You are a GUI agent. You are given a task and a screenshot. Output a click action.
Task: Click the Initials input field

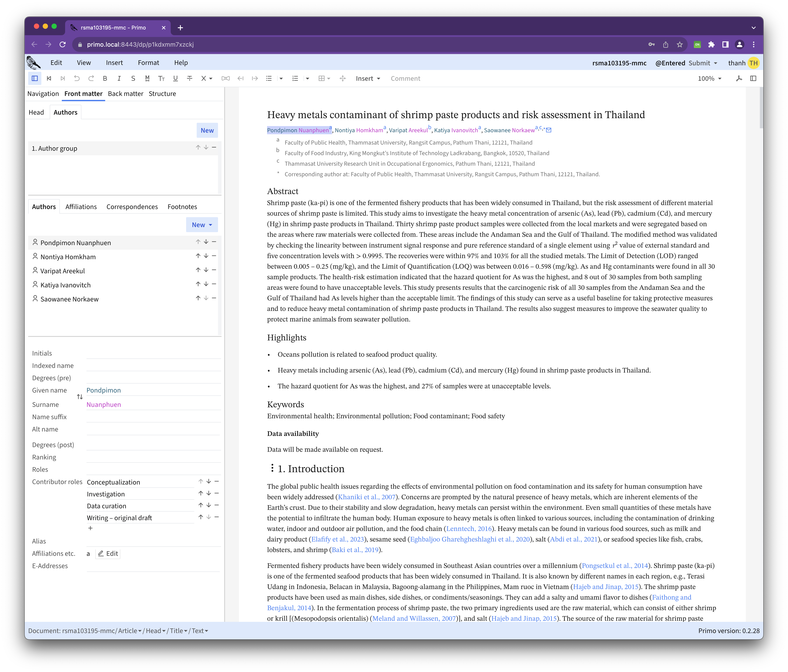[153, 353]
